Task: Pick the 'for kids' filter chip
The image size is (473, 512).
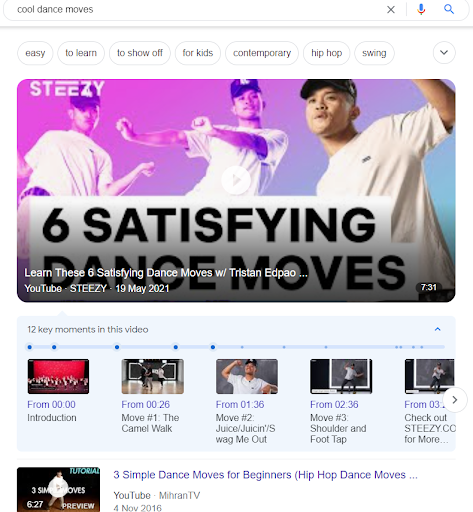Action: coord(198,53)
